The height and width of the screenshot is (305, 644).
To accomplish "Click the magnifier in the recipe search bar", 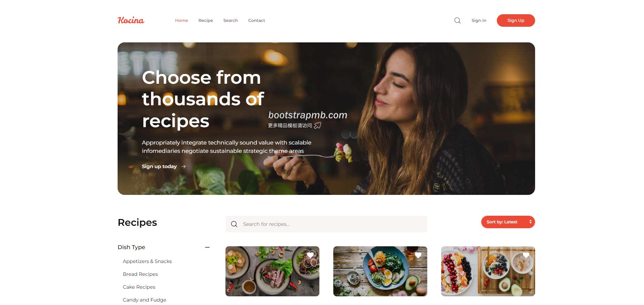I will pos(234,224).
